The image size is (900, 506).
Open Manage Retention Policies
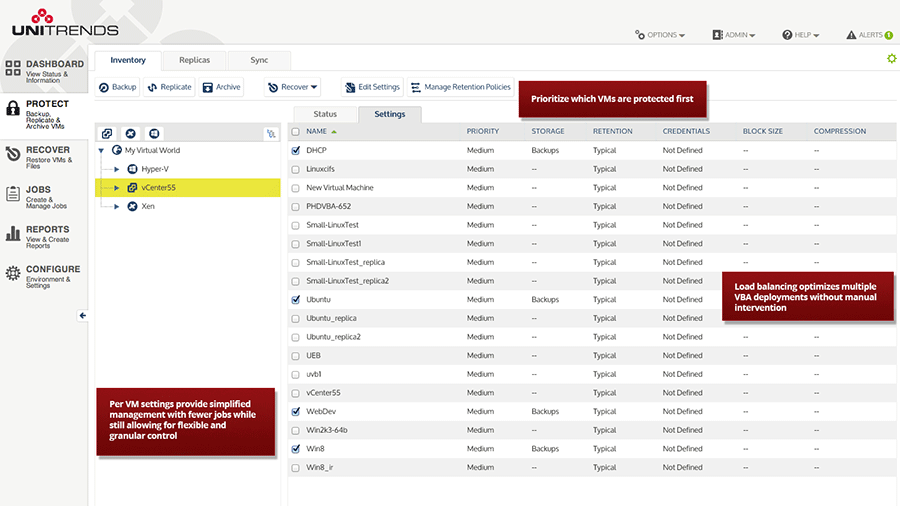click(461, 87)
